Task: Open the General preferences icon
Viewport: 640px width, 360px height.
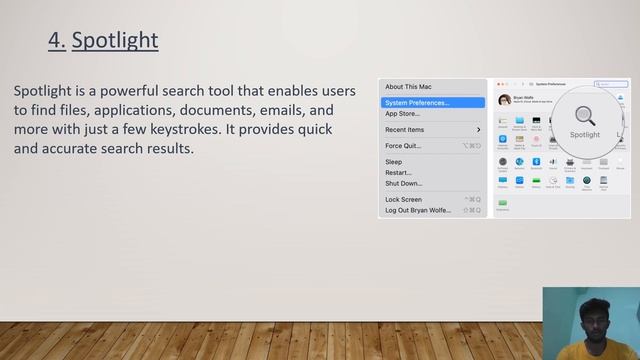Action: (x=503, y=120)
